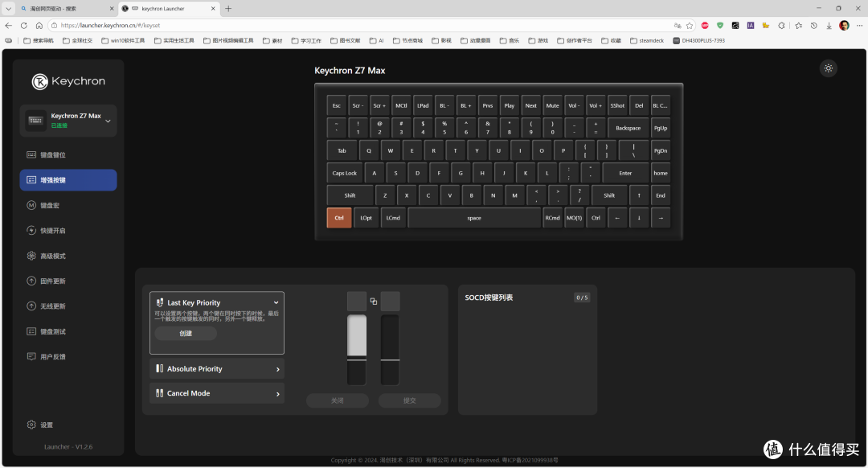Image resolution: width=868 pixels, height=468 pixels.
Task: Select the Mute key
Action: click(552, 105)
